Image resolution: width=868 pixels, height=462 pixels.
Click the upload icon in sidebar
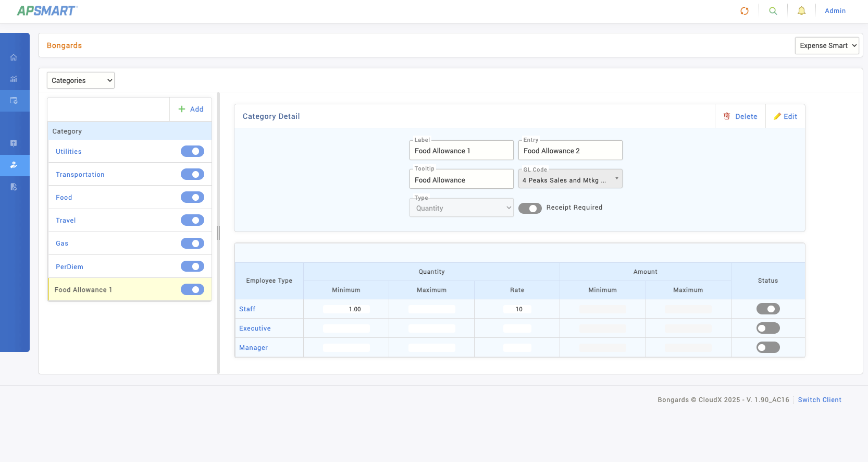pos(14,143)
